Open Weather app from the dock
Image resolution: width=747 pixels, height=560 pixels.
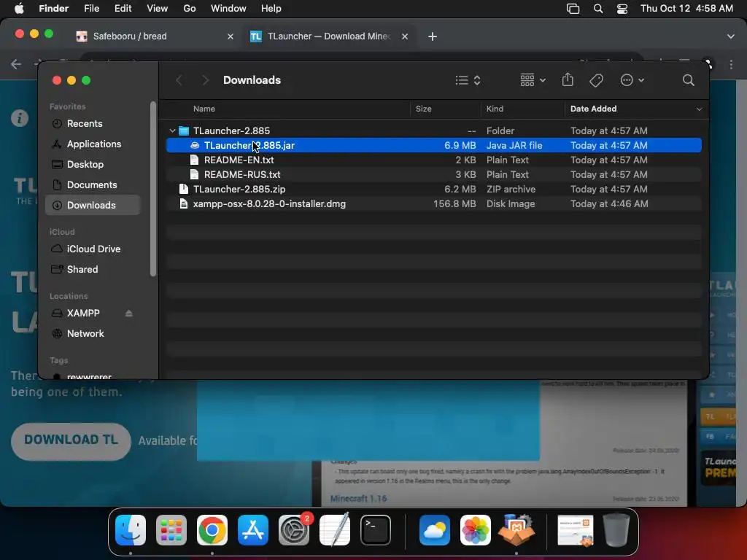coord(435,530)
